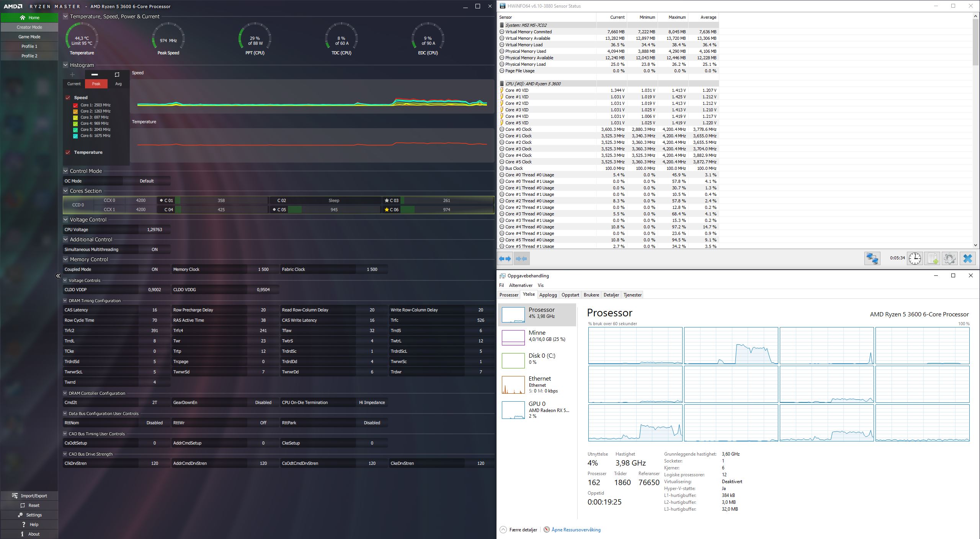
Task: Click HWiNFO blue X close sensors icon
Action: (x=968, y=259)
